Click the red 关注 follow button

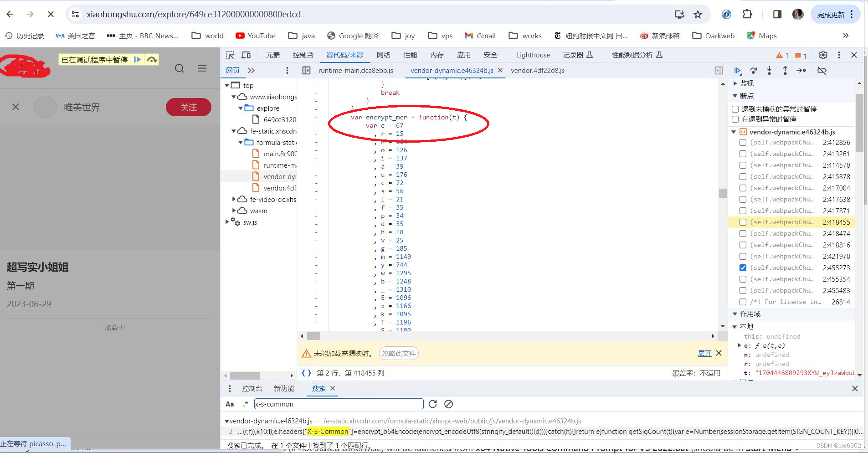click(188, 107)
